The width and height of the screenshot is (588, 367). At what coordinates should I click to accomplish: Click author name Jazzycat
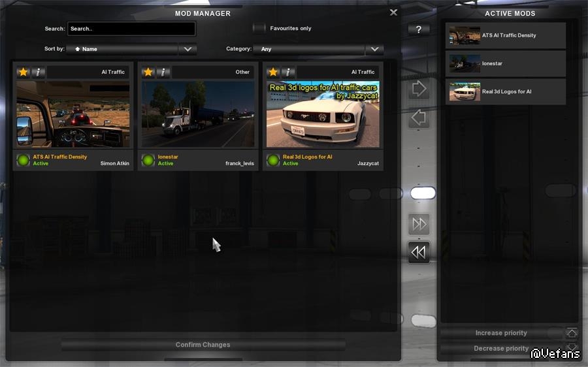(368, 163)
